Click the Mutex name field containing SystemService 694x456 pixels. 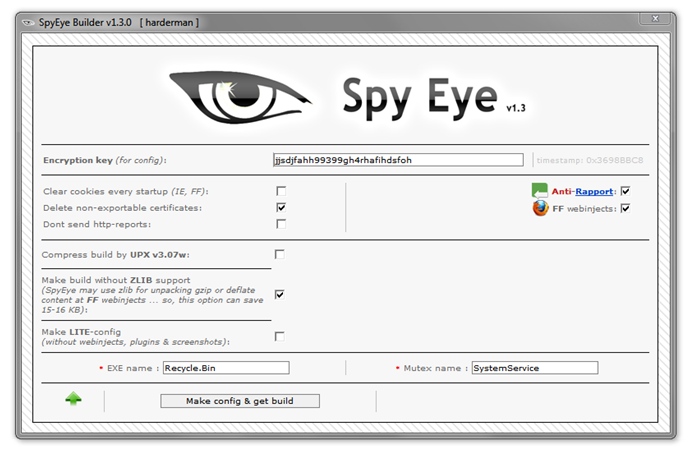[x=535, y=368]
